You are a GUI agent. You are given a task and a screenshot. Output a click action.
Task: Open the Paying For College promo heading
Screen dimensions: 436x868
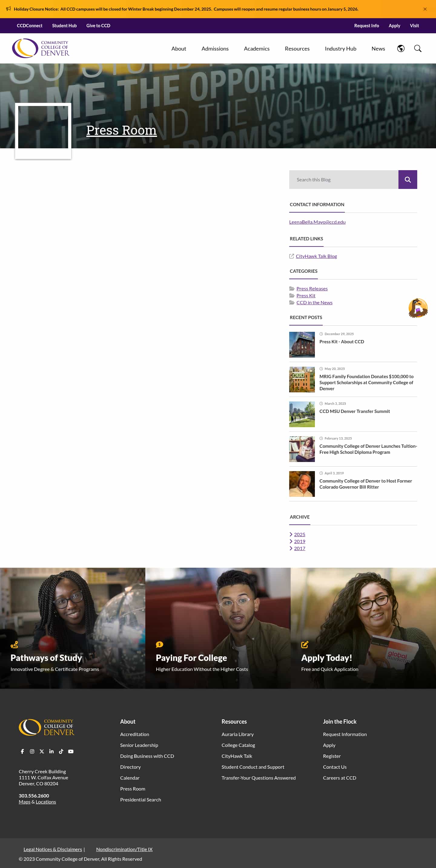(191, 658)
